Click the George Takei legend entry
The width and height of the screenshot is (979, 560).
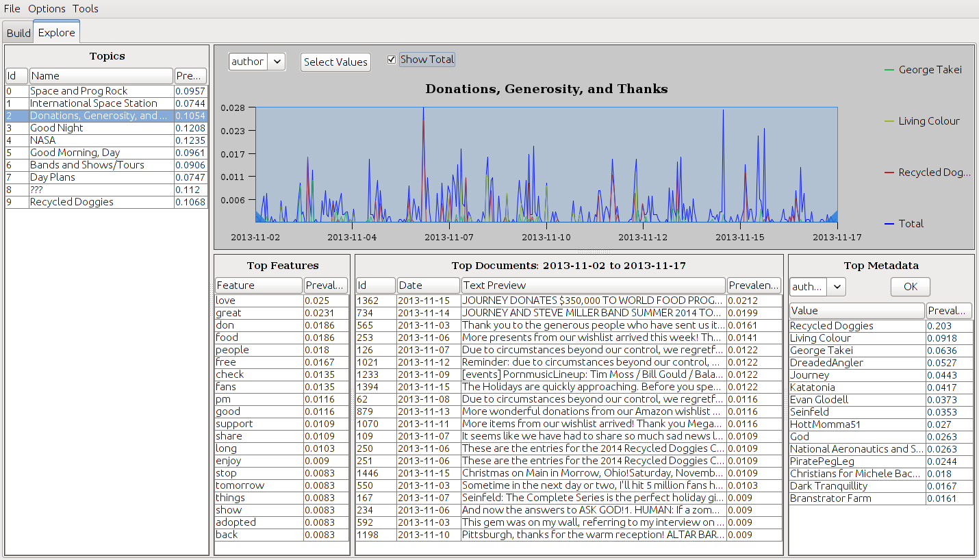(929, 70)
